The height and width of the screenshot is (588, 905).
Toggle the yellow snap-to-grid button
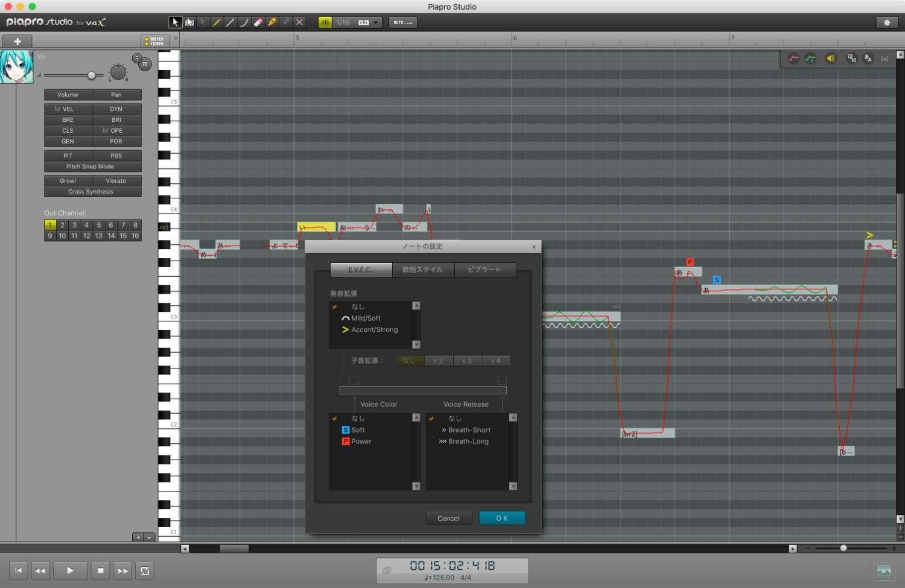click(x=325, y=22)
